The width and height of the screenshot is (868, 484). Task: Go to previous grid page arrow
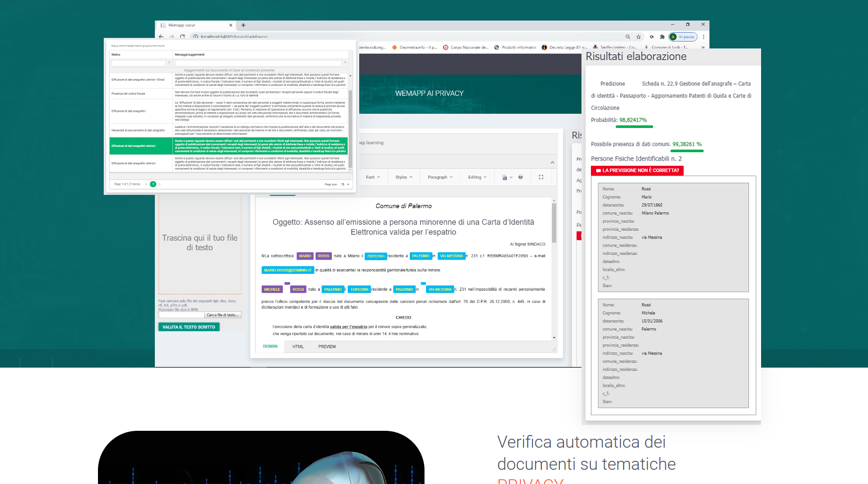click(146, 184)
